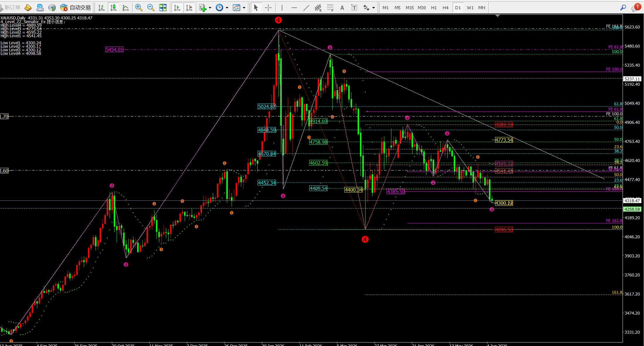Click the 5237.11 price axis tag

click(x=632, y=79)
